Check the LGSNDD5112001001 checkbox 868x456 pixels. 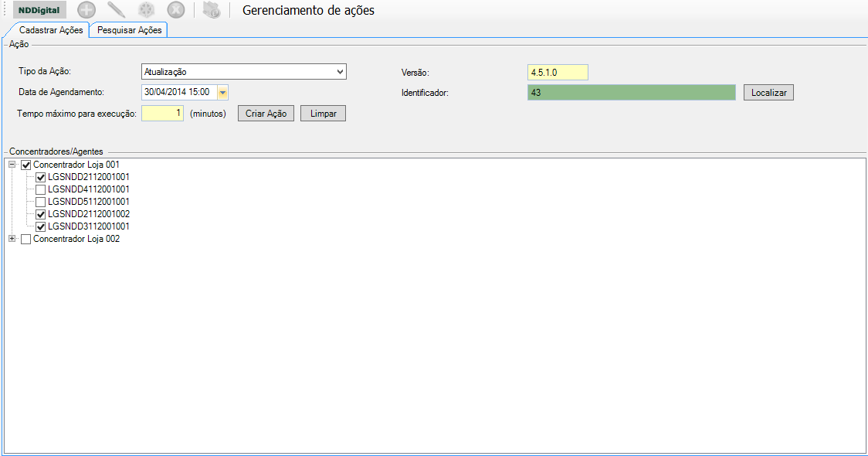pyautogui.click(x=40, y=202)
